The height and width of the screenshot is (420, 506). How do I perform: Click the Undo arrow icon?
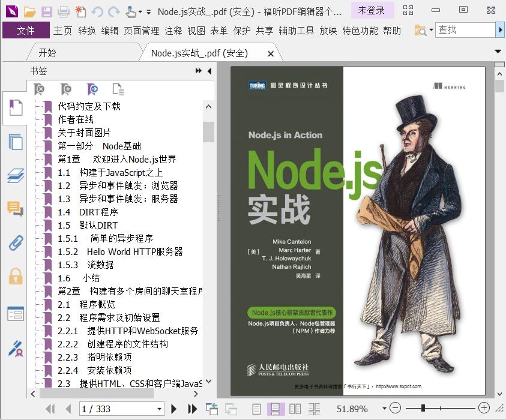[97, 12]
